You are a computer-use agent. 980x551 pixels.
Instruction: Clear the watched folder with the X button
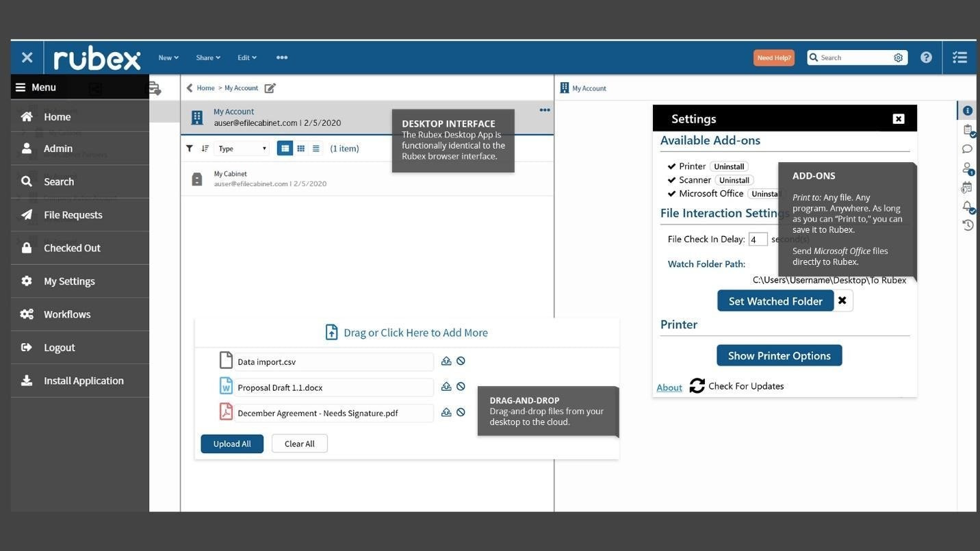[842, 300]
